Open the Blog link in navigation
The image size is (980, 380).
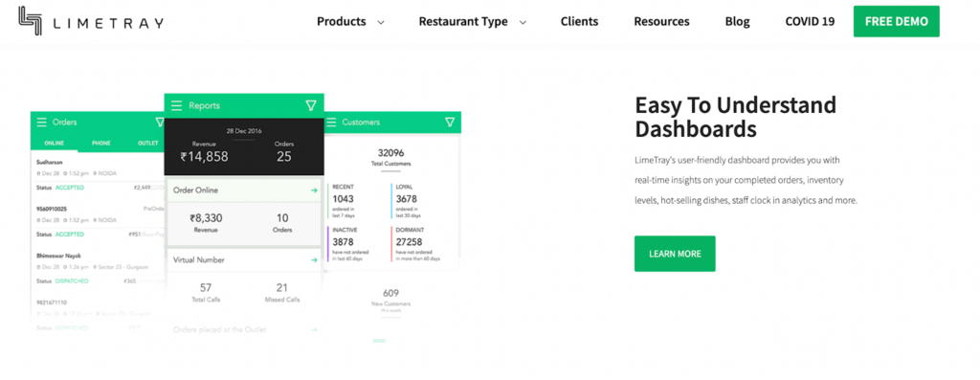[738, 21]
